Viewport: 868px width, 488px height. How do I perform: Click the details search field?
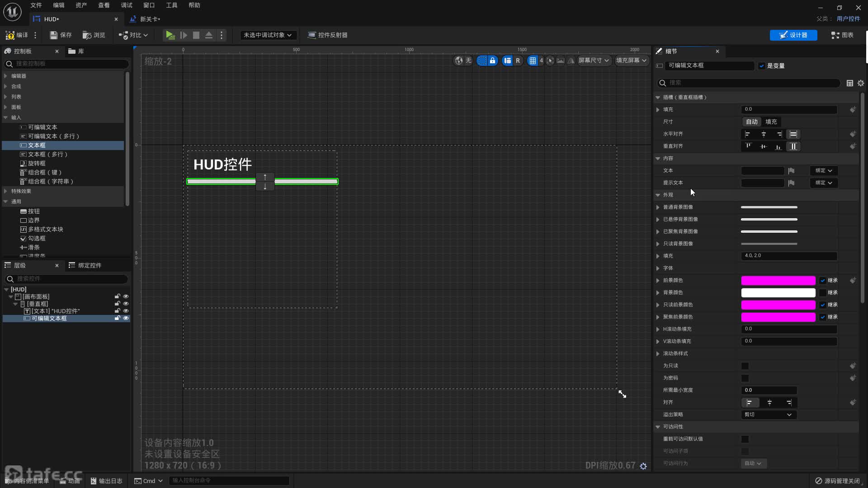(749, 83)
